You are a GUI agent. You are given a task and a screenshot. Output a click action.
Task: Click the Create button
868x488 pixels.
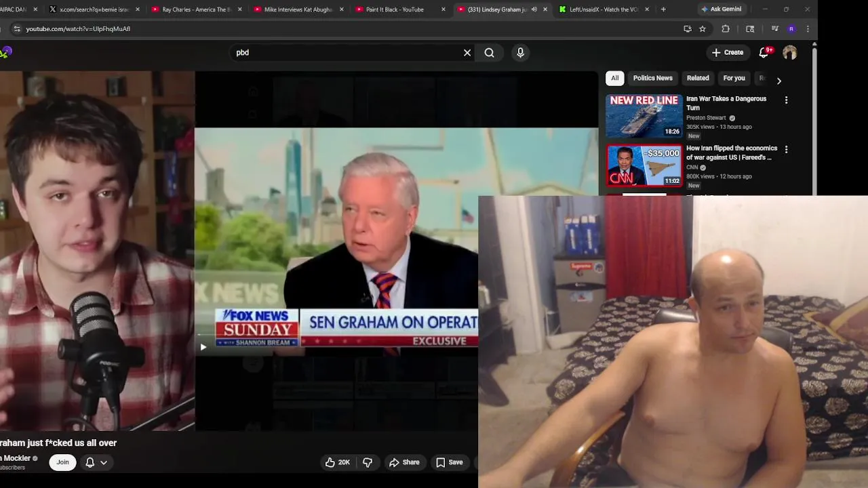tap(727, 52)
